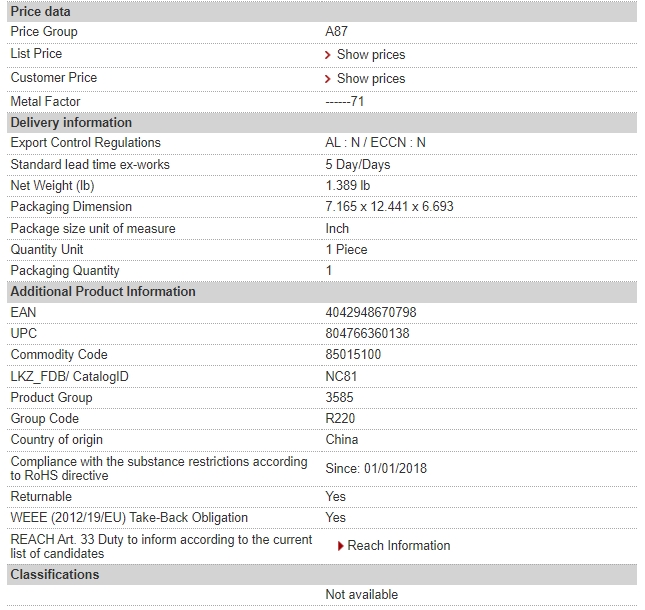
Task: Click the Price data section header
Action: [x=322, y=12]
